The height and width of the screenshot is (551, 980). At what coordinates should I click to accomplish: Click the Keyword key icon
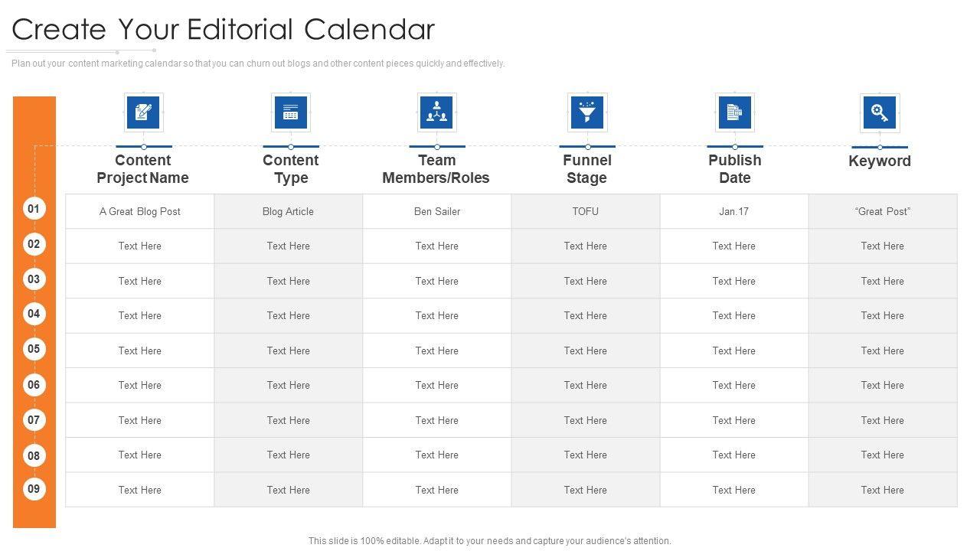click(880, 113)
